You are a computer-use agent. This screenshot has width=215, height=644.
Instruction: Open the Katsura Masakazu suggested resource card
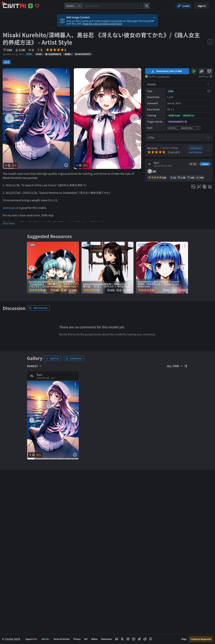107,267
